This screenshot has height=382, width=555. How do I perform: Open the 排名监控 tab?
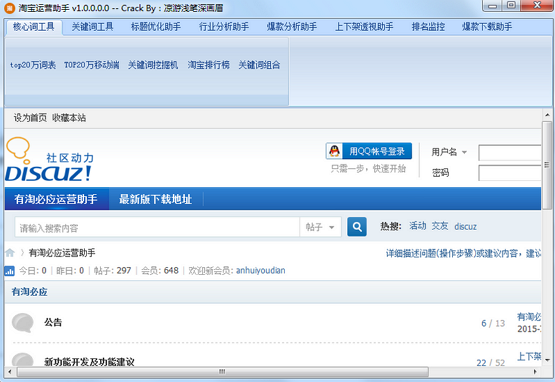[428, 27]
